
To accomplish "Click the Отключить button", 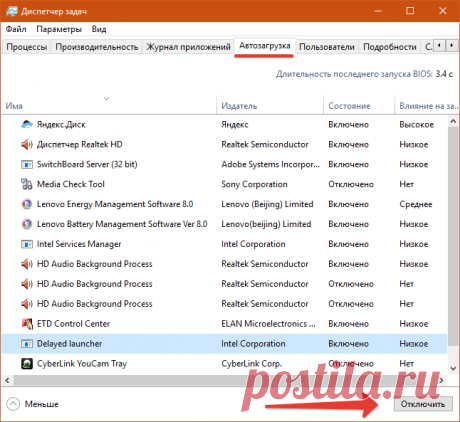I will (x=423, y=404).
